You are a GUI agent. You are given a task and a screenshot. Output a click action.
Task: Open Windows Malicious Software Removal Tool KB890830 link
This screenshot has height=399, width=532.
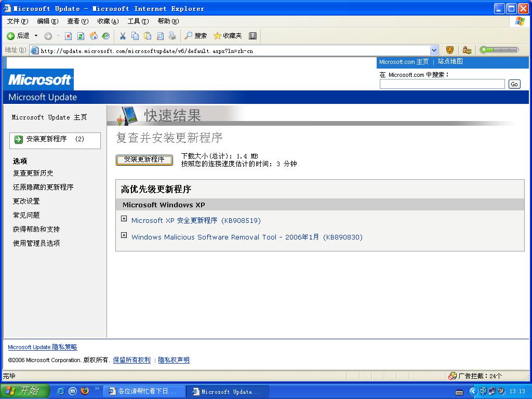247,237
